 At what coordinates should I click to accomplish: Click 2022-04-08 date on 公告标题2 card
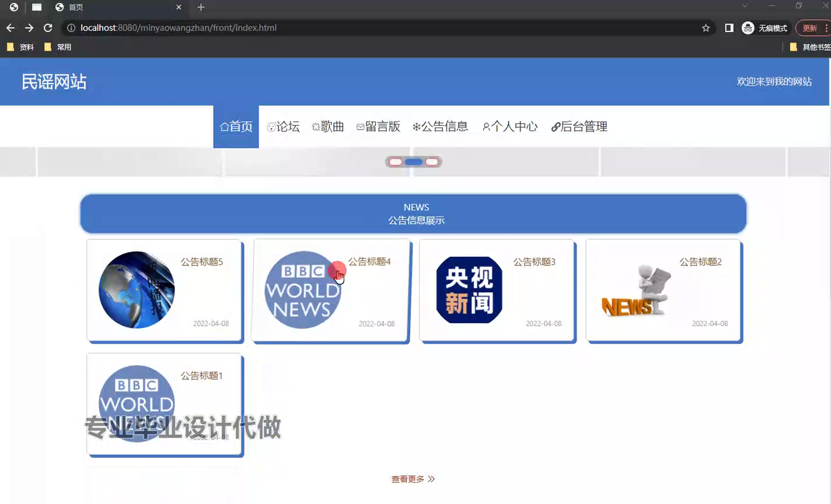710,324
